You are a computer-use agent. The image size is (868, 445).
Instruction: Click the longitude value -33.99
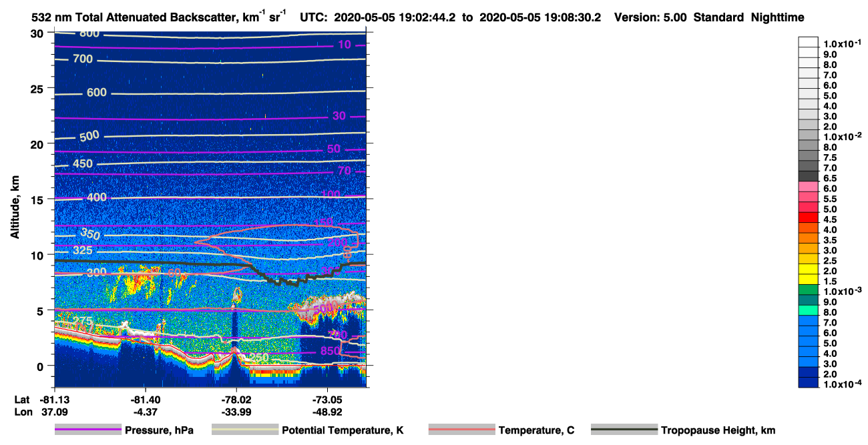(236, 411)
